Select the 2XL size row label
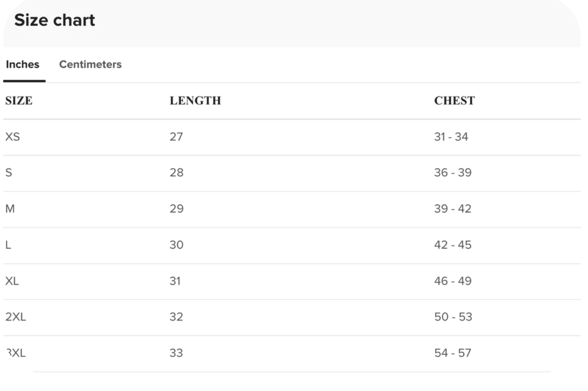This screenshot has height=391, width=588. [16, 317]
